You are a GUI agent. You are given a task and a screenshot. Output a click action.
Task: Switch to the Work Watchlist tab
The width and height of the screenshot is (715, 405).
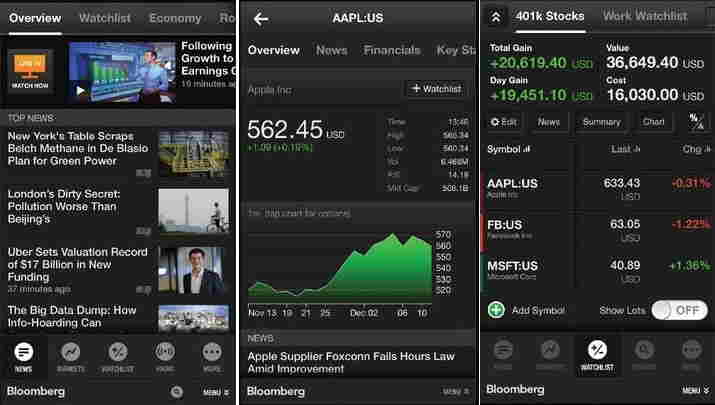pyautogui.click(x=645, y=16)
